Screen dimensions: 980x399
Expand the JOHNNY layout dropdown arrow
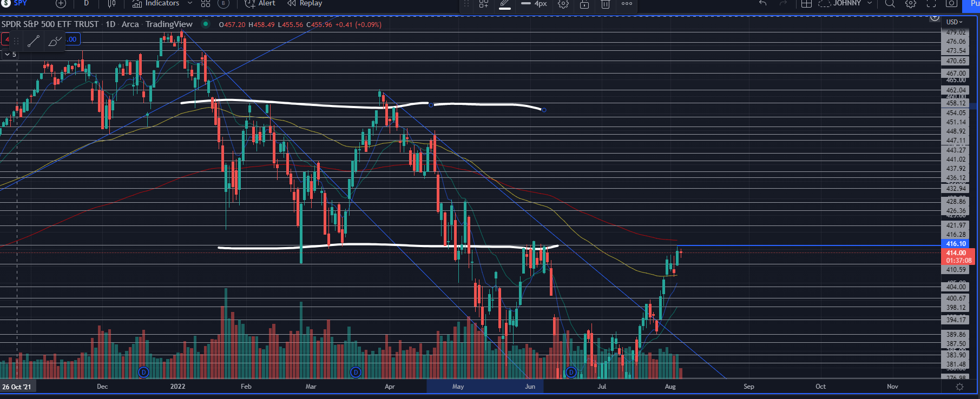coord(870,3)
